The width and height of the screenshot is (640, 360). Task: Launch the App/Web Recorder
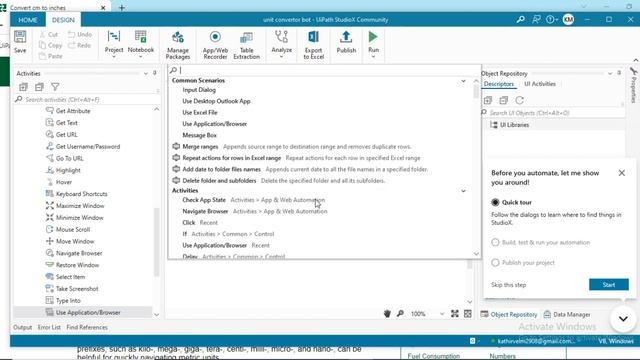coord(215,45)
